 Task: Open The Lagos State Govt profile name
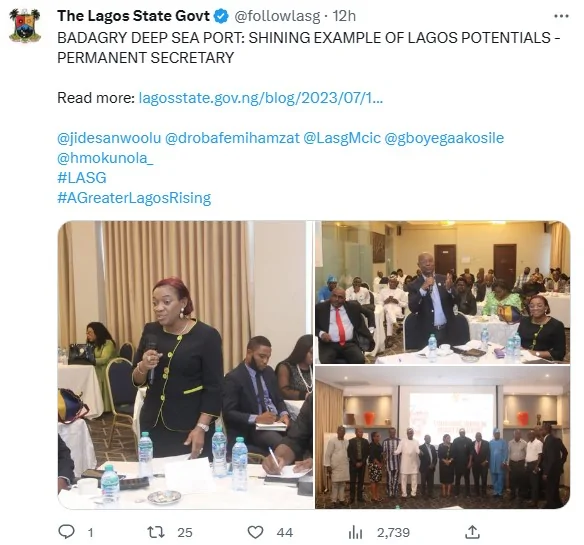pyautogui.click(x=134, y=16)
